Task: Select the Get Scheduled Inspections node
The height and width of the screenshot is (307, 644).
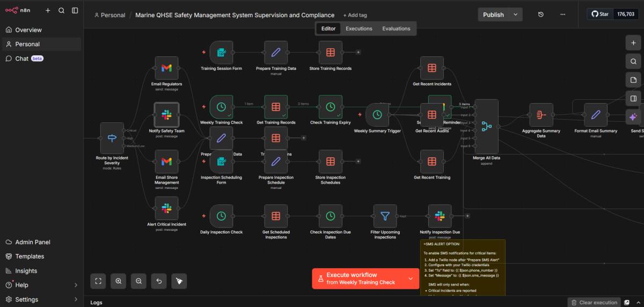Action: pyautogui.click(x=276, y=216)
